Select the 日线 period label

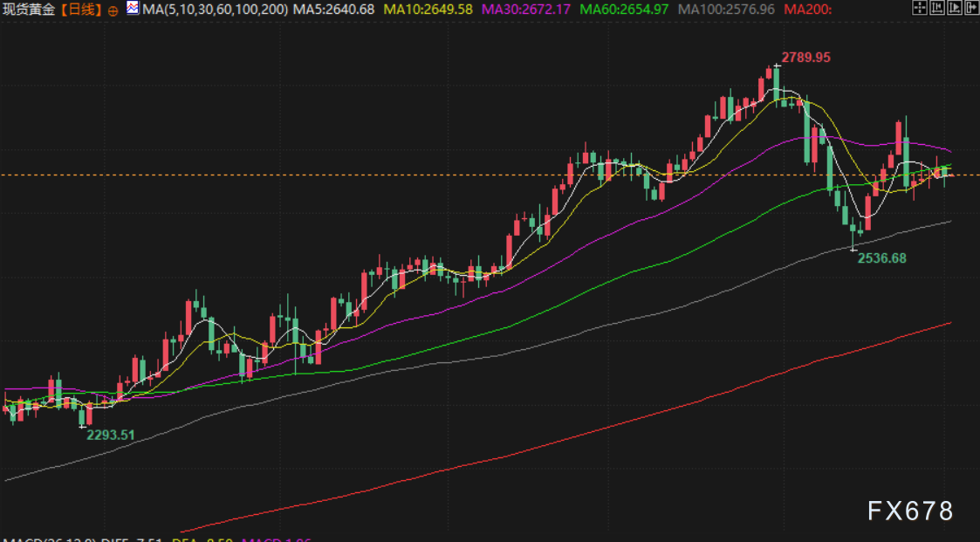pyautogui.click(x=81, y=10)
